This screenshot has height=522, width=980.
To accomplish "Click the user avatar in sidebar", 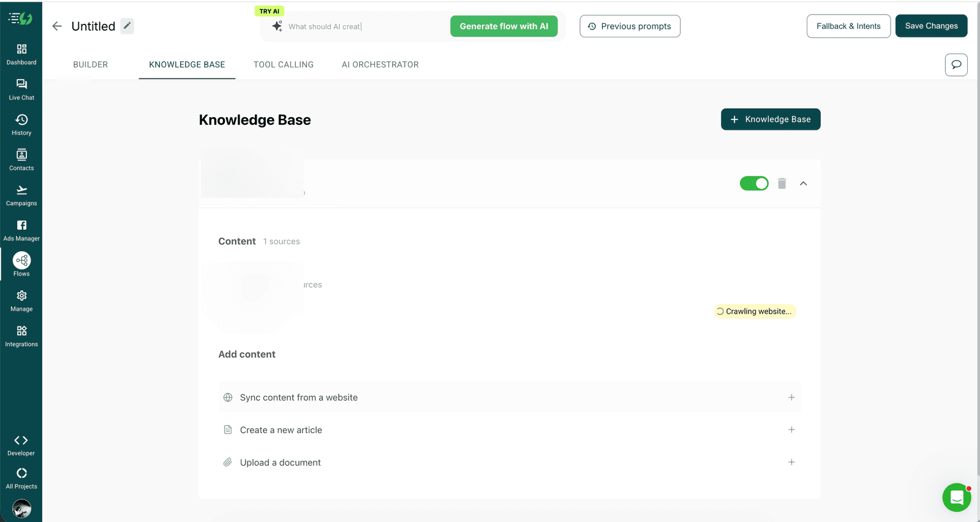I will click(x=21, y=509).
